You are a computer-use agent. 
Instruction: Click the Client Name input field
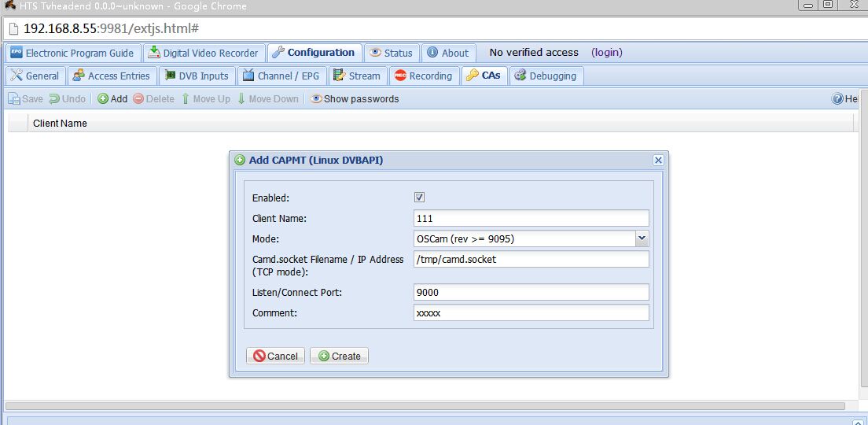(x=531, y=218)
